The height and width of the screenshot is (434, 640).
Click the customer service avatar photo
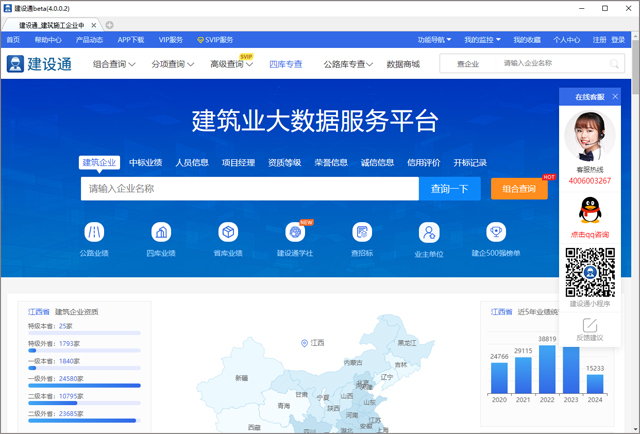(590, 136)
